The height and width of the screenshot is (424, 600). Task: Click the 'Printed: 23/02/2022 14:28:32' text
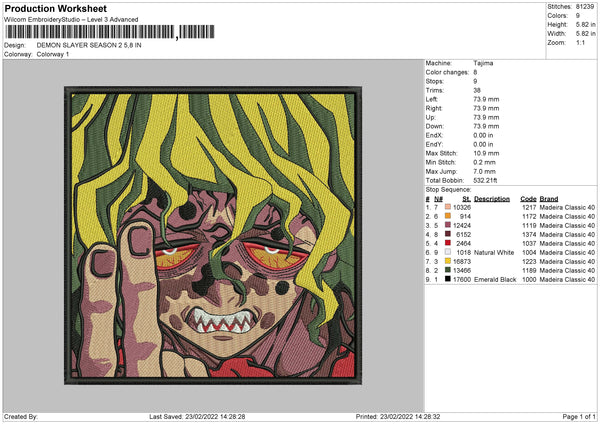point(398,416)
